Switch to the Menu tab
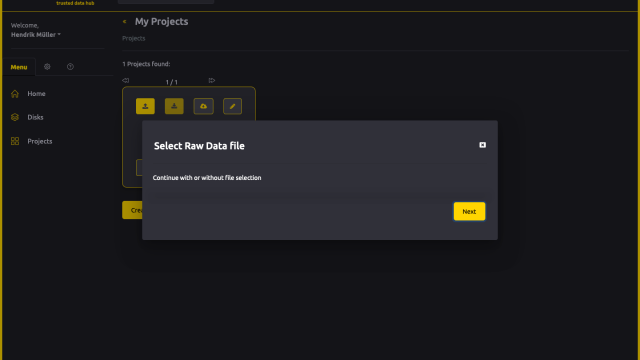The height and width of the screenshot is (360, 640). point(19,67)
